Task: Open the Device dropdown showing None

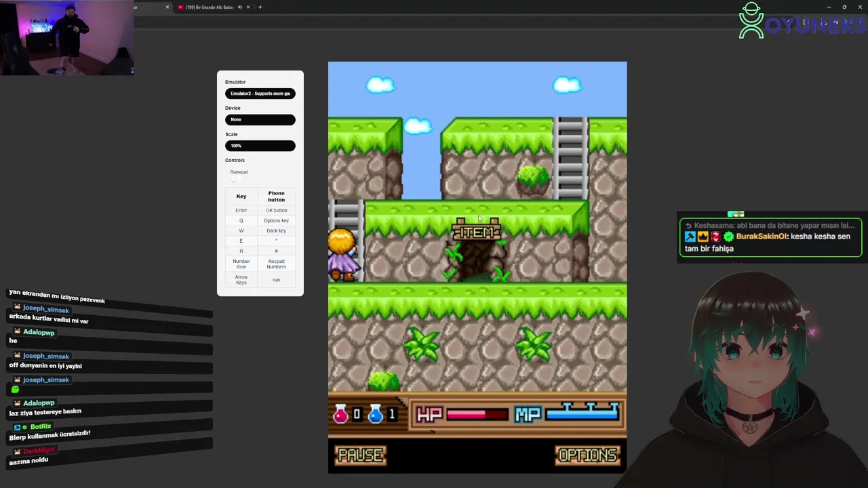Action: tap(260, 119)
